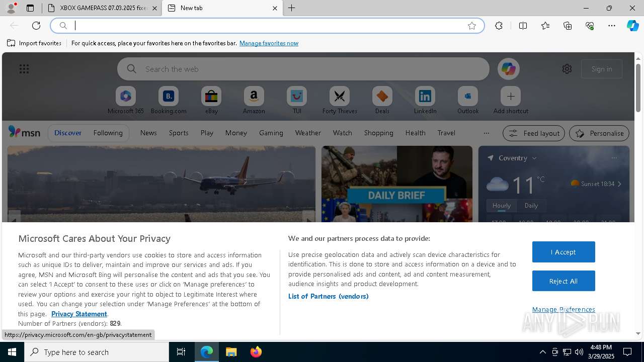Open Browser essentials icon
The width and height of the screenshot is (644, 362).
[x=590, y=26]
